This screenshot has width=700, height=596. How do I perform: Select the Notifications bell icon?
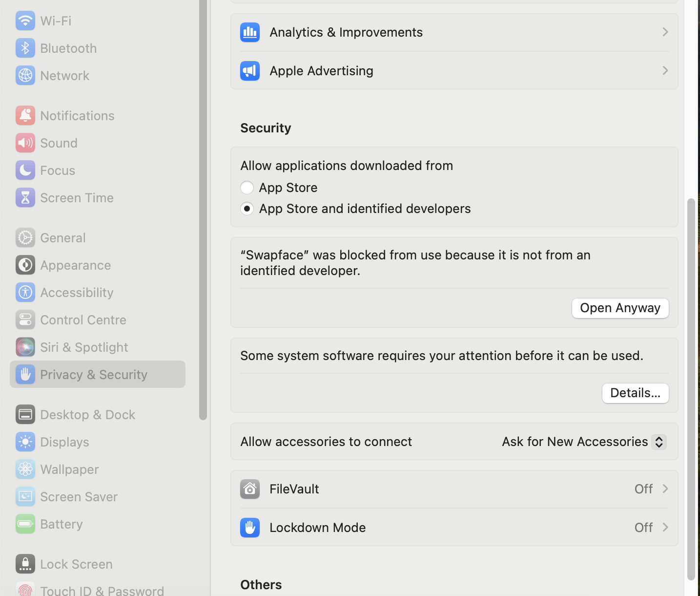pyautogui.click(x=25, y=115)
